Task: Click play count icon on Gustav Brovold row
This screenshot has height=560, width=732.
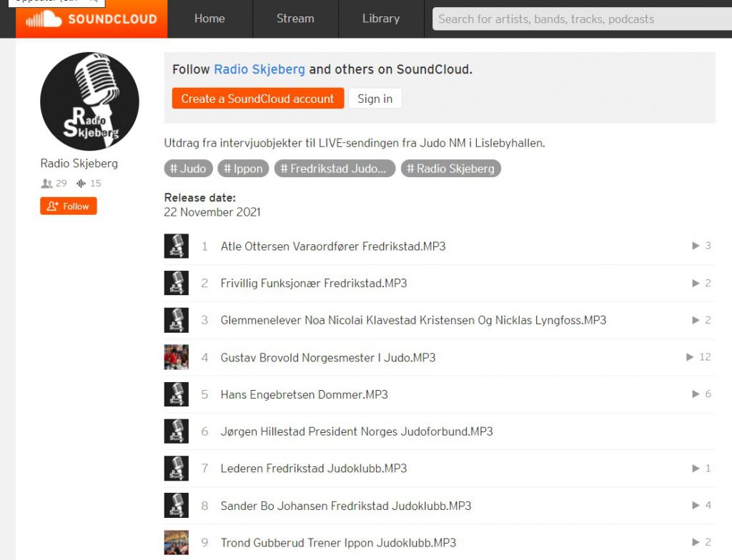Action: pyautogui.click(x=690, y=357)
